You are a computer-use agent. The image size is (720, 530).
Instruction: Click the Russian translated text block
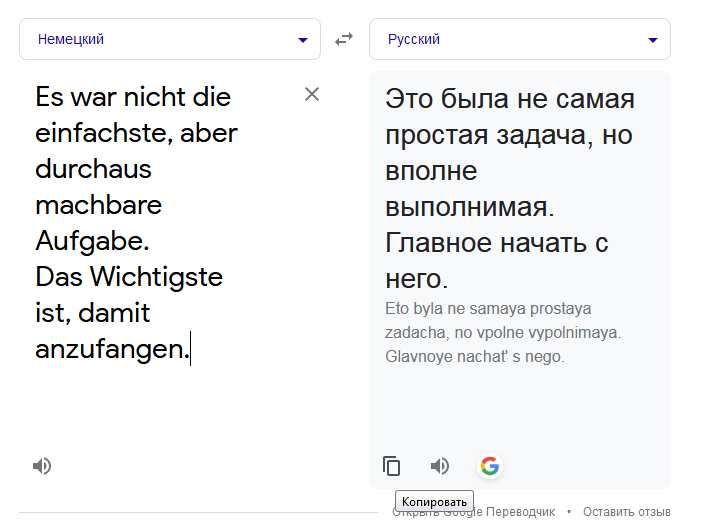click(x=510, y=188)
